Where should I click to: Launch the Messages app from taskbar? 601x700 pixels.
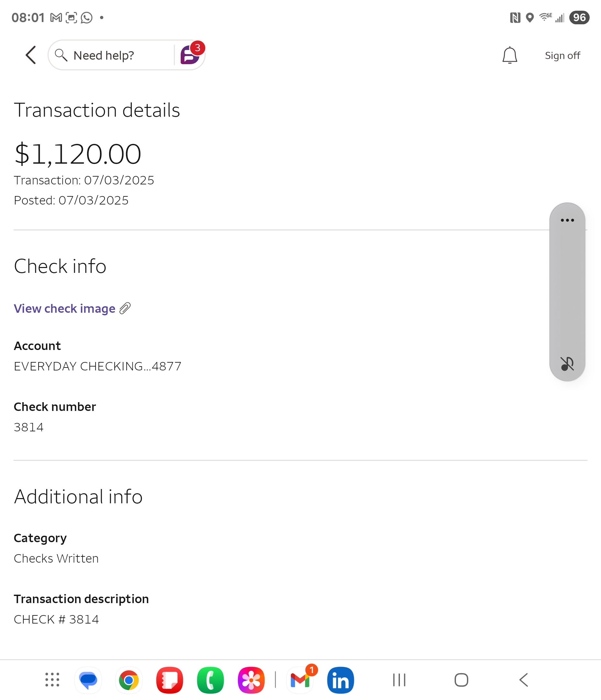coord(88,680)
